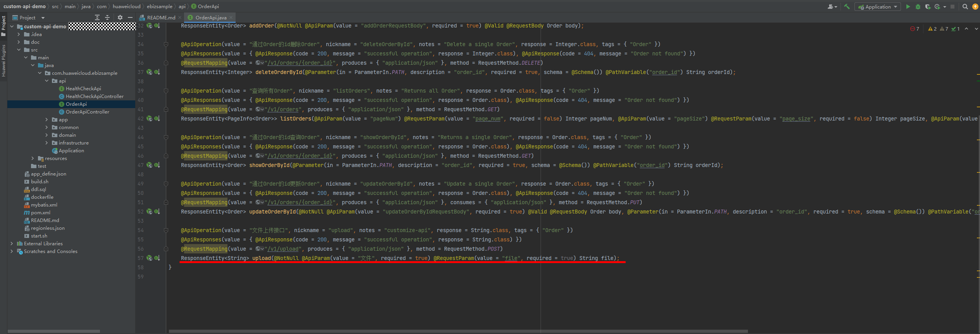This screenshot has height=334, width=980.
Task: Hide the Project panel with the minus icon
Action: 130,17
